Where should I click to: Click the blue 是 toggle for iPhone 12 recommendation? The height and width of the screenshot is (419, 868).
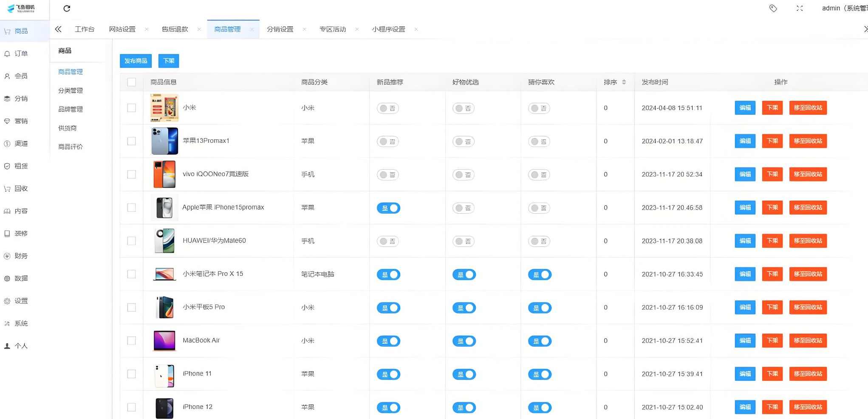click(388, 407)
